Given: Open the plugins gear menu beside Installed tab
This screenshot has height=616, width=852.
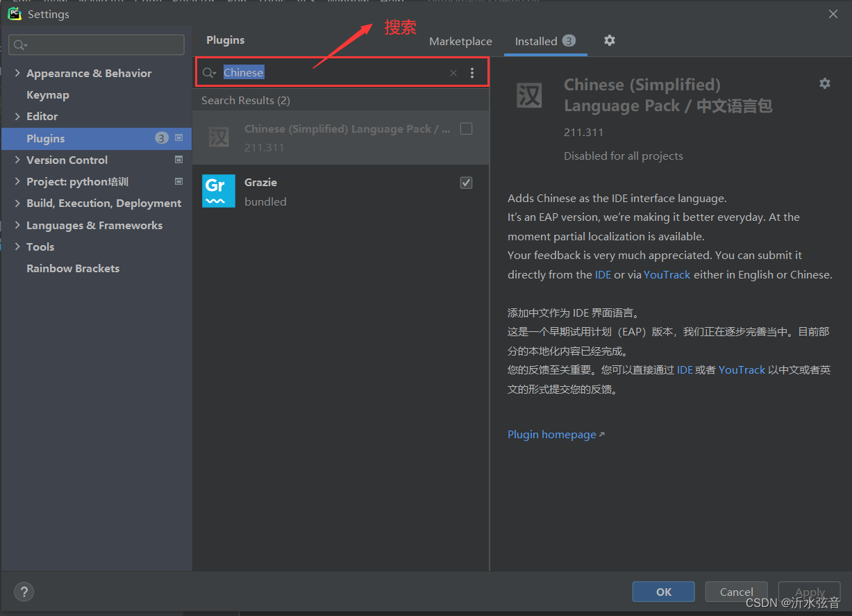Looking at the screenshot, I should click(610, 40).
